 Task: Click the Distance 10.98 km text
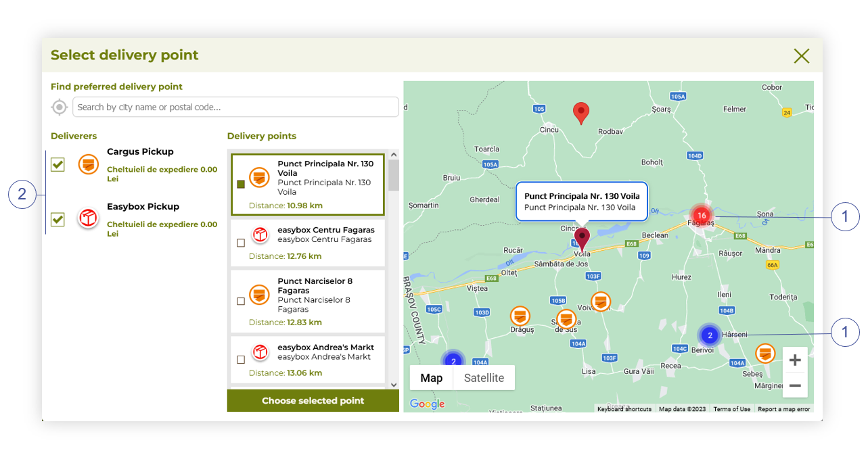285,205
